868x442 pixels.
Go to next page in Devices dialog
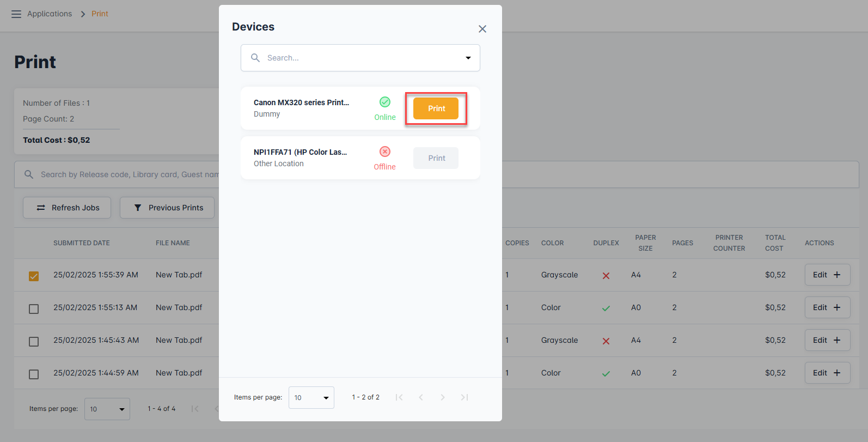pyautogui.click(x=442, y=397)
